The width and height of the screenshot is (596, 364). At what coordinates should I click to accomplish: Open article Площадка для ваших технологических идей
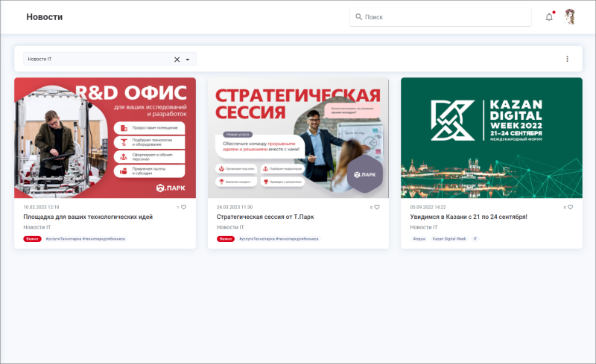tap(88, 217)
